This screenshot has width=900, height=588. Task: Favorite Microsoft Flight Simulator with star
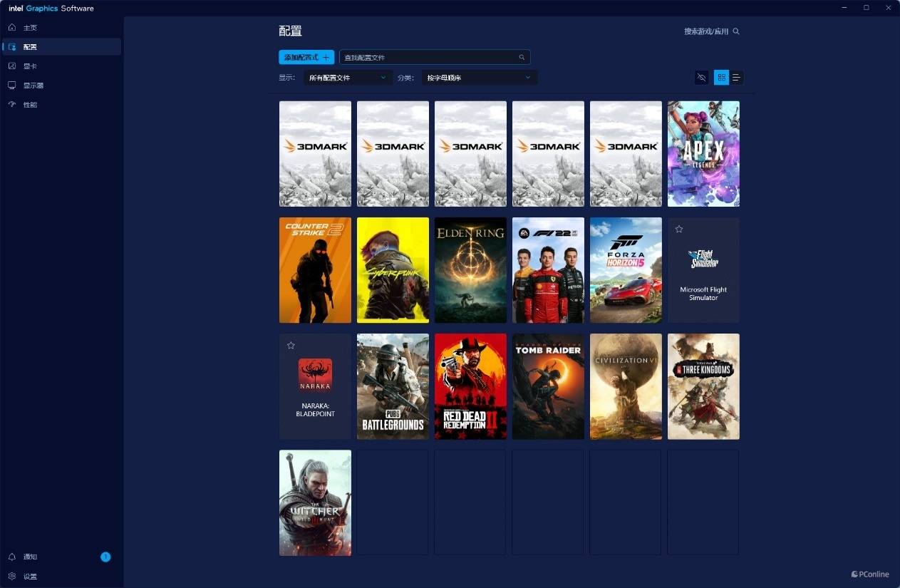point(679,229)
